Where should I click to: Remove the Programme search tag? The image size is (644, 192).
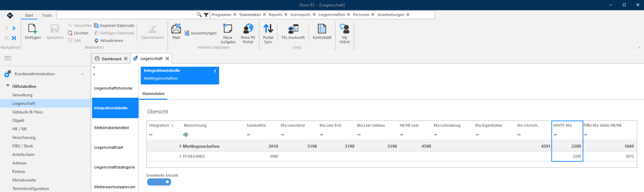[x=235, y=15]
